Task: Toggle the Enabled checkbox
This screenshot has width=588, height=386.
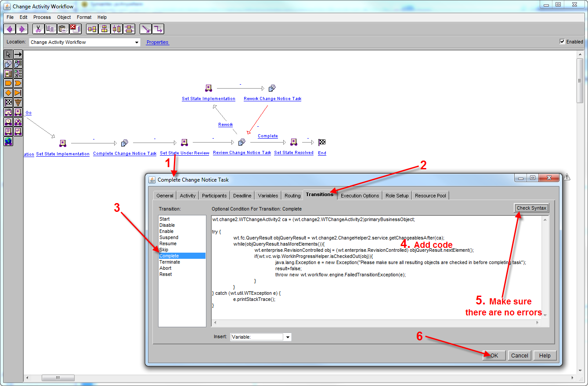Action: click(x=562, y=42)
